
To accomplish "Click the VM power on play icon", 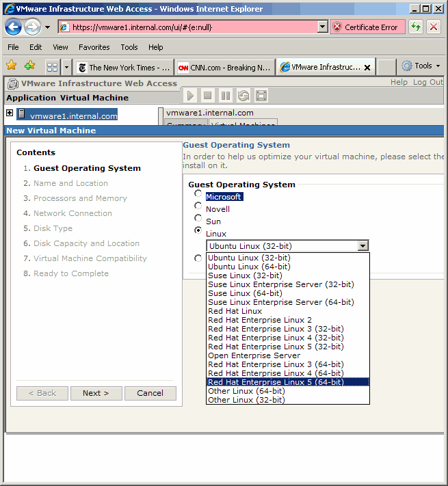I will tap(190, 96).
